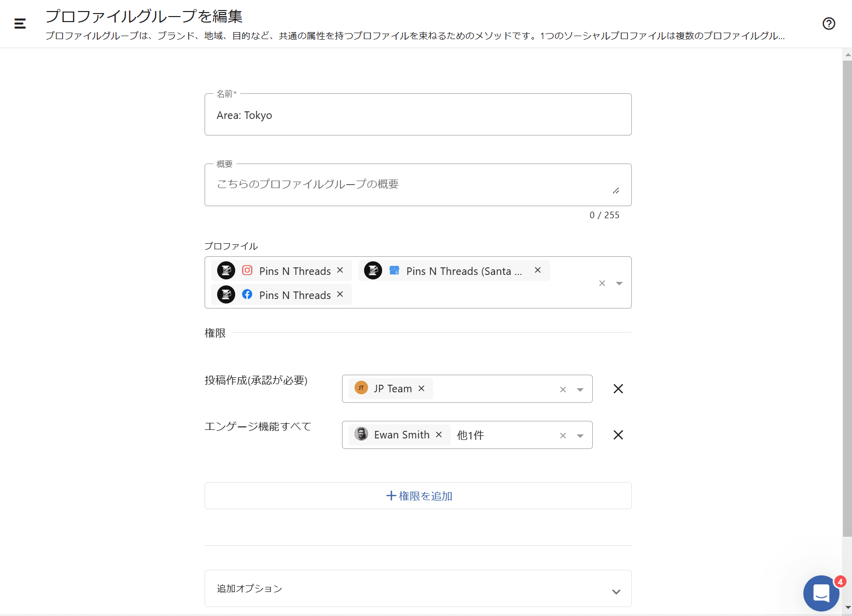Click the 権限を追加 button
This screenshot has height=616, width=852.
418,496
